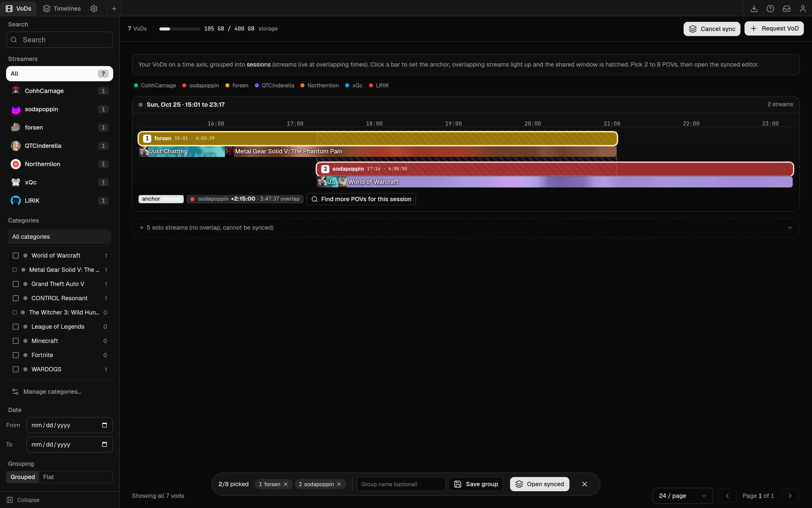
Task: Check the World of Warcraft category
Action: pyautogui.click(x=15, y=256)
